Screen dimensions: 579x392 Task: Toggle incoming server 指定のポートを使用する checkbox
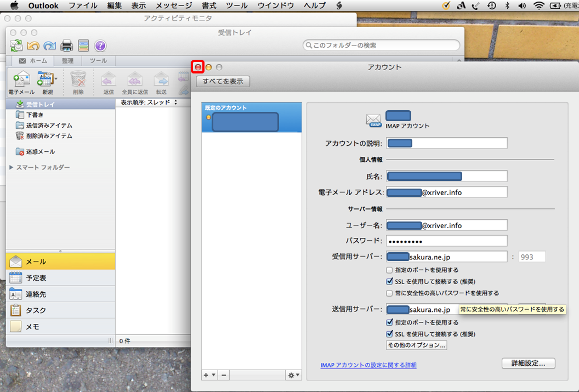pos(389,270)
